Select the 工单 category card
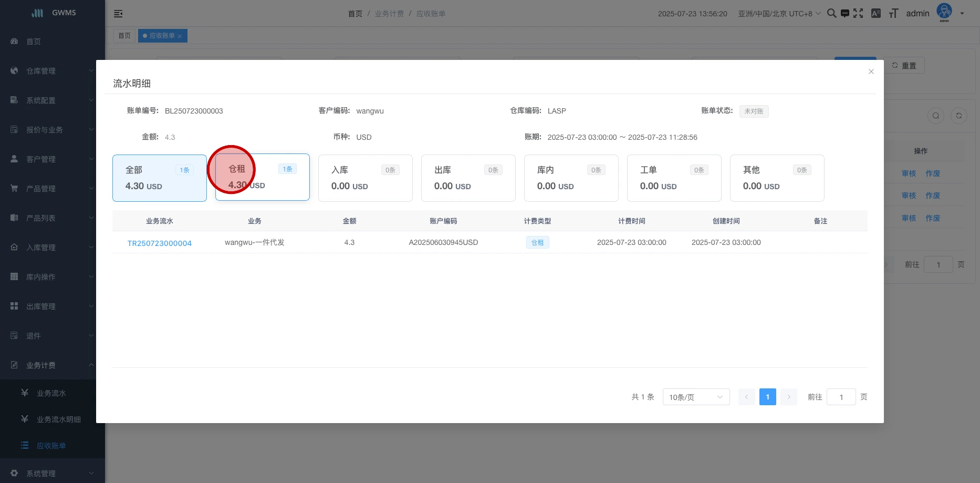980x483 pixels. [x=674, y=178]
